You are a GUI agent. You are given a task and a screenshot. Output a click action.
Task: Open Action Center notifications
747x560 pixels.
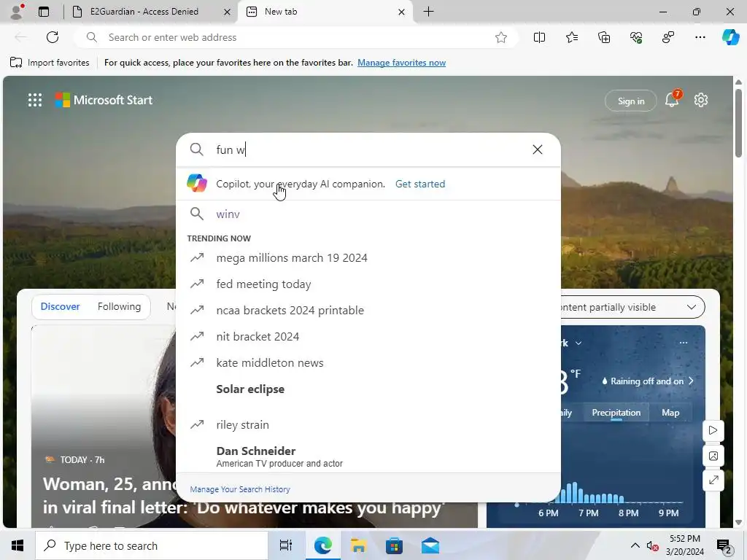(724, 546)
